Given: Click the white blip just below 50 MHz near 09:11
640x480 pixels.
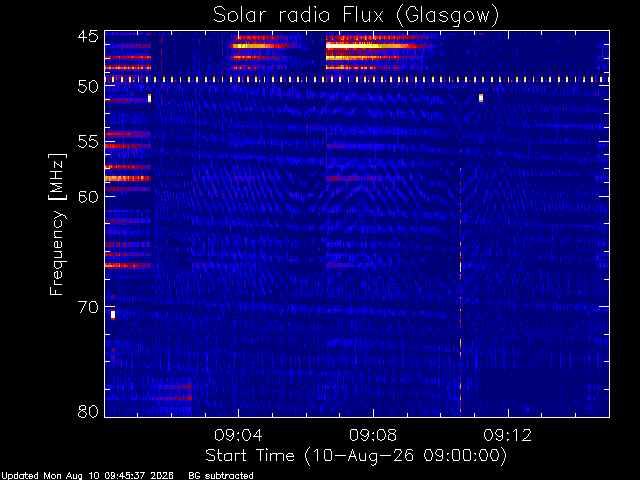Looking at the screenshot, I should coord(481,98).
